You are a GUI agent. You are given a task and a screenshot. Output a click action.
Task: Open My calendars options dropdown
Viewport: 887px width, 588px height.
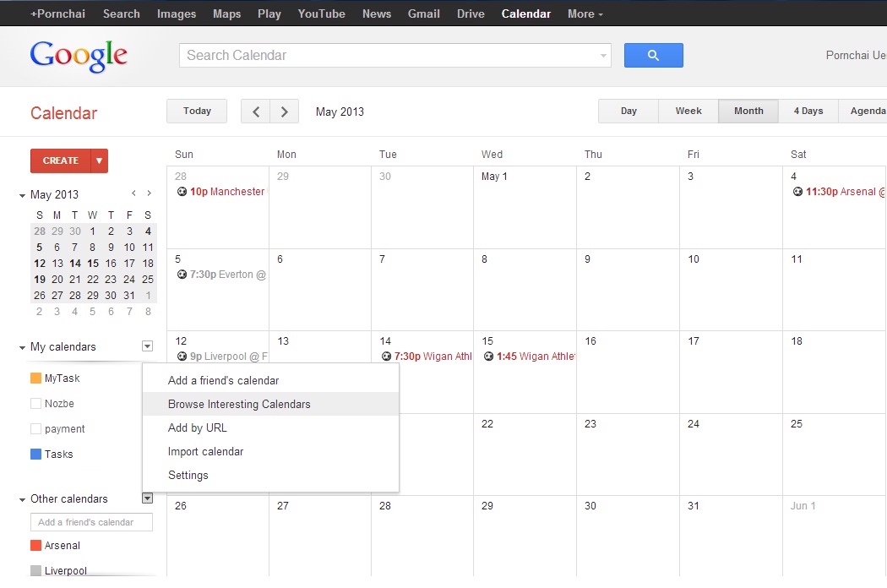147,346
